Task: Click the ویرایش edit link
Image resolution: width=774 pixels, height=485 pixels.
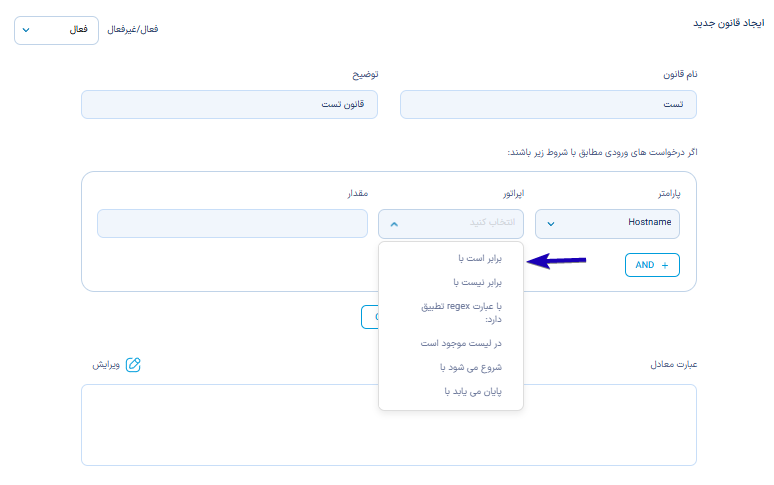Action: tap(106, 365)
